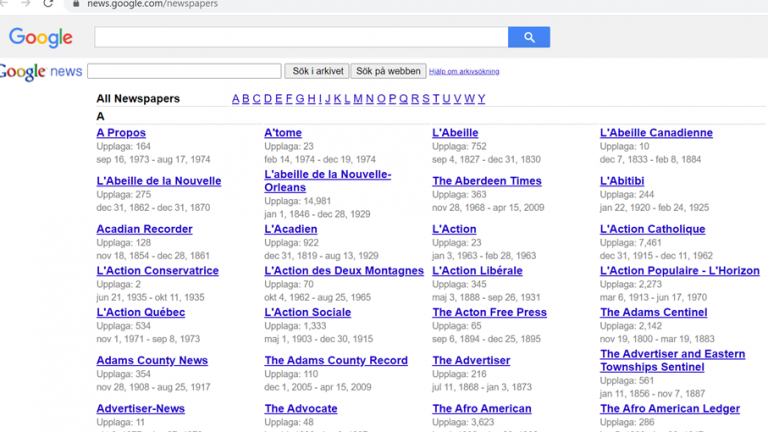Open The Afro American link
768x432 pixels.
pyautogui.click(x=481, y=408)
